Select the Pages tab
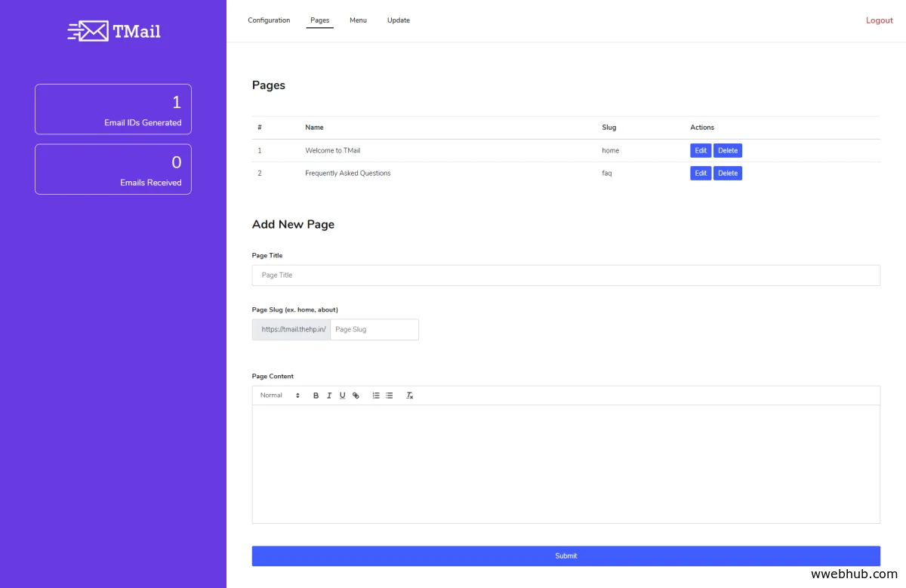This screenshot has width=906, height=588. click(x=319, y=20)
